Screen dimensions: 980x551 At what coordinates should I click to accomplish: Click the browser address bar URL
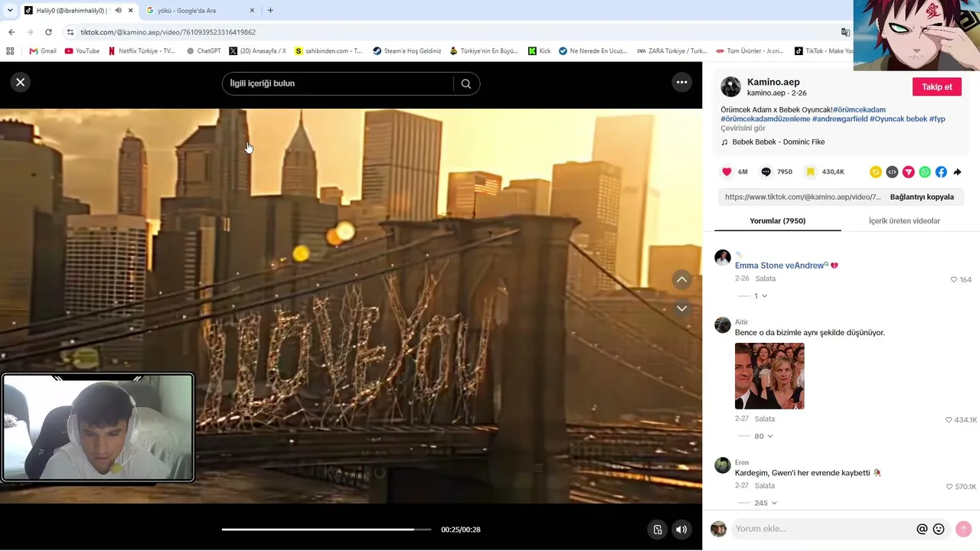tap(168, 32)
